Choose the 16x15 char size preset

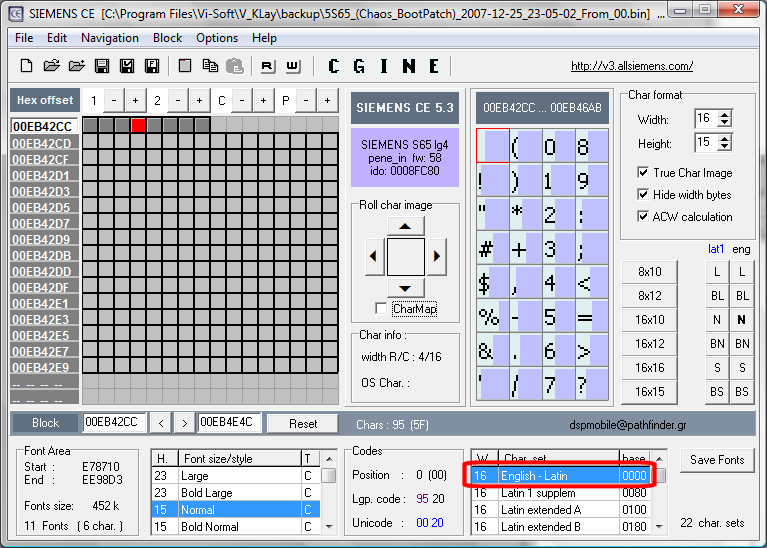click(650, 391)
